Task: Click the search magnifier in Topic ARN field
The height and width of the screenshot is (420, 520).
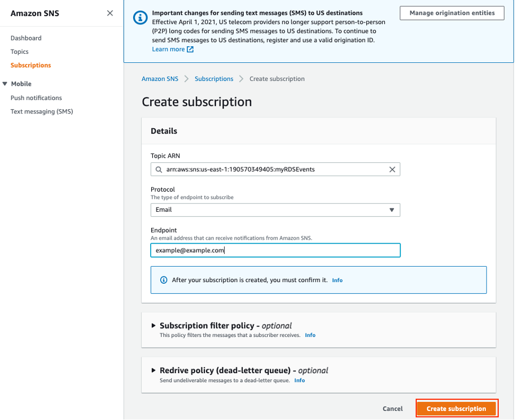Action: point(159,169)
